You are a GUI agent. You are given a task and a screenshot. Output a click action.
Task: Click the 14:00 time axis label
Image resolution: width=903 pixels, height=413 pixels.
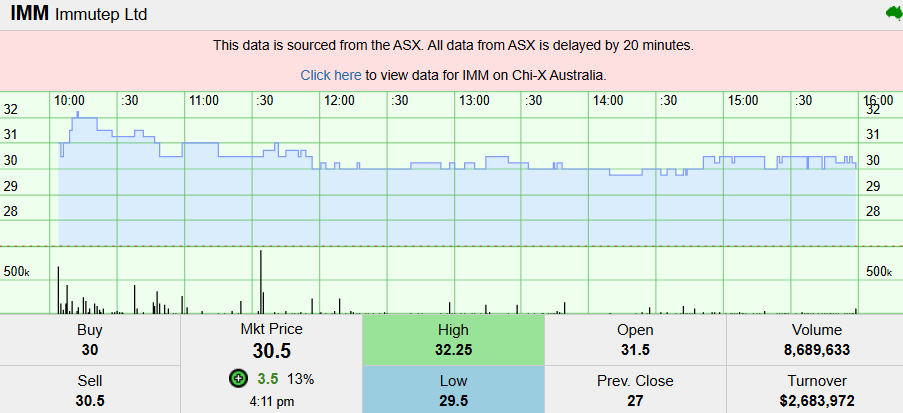click(x=608, y=100)
